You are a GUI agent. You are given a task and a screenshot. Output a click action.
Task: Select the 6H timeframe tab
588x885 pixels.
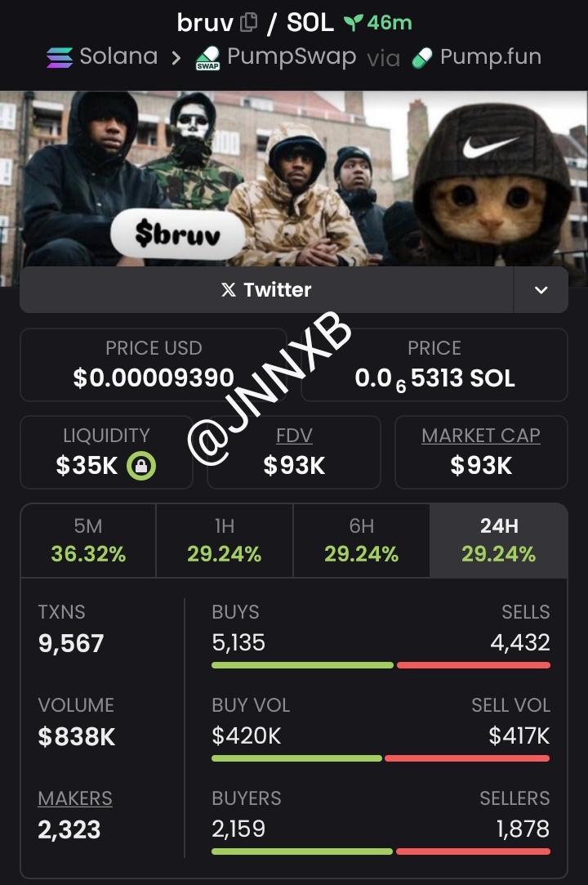(x=361, y=541)
